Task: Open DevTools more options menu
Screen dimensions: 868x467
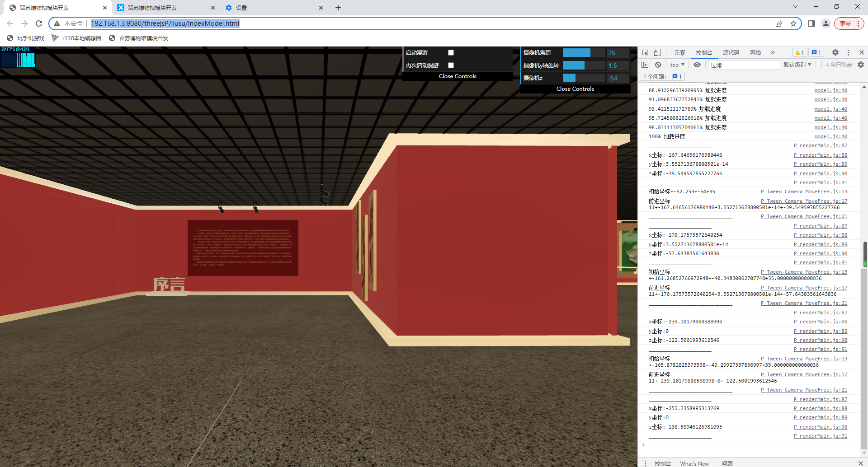Action: [x=848, y=52]
